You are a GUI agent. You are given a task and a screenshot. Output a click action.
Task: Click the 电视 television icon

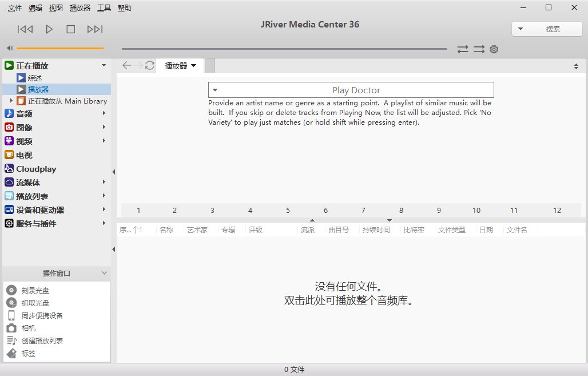[x=9, y=155]
